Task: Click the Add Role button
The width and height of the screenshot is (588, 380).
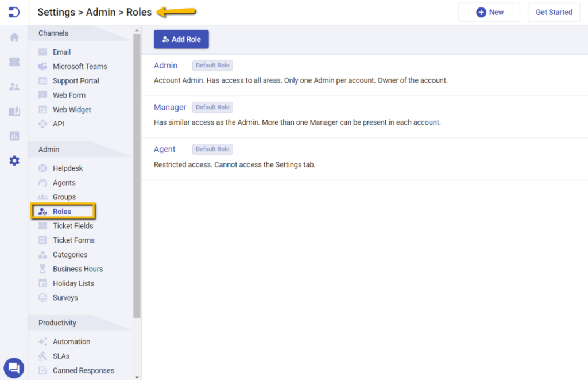Action: [181, 39]
